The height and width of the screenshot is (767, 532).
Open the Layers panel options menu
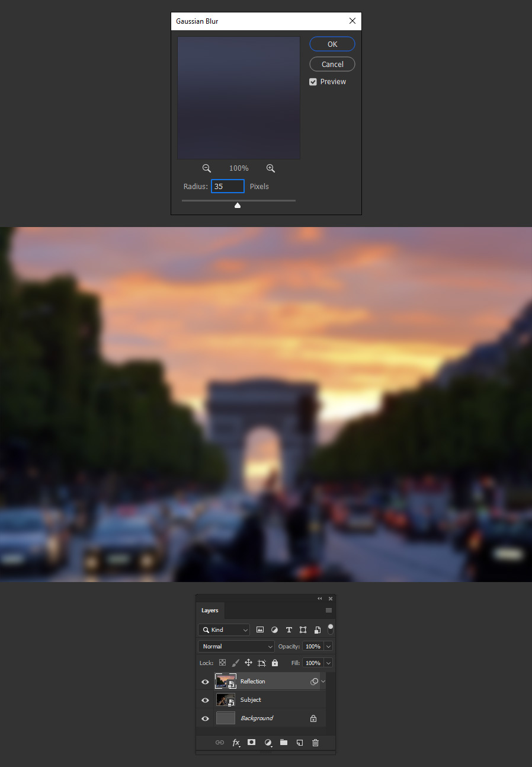click(x=329, y=611)
